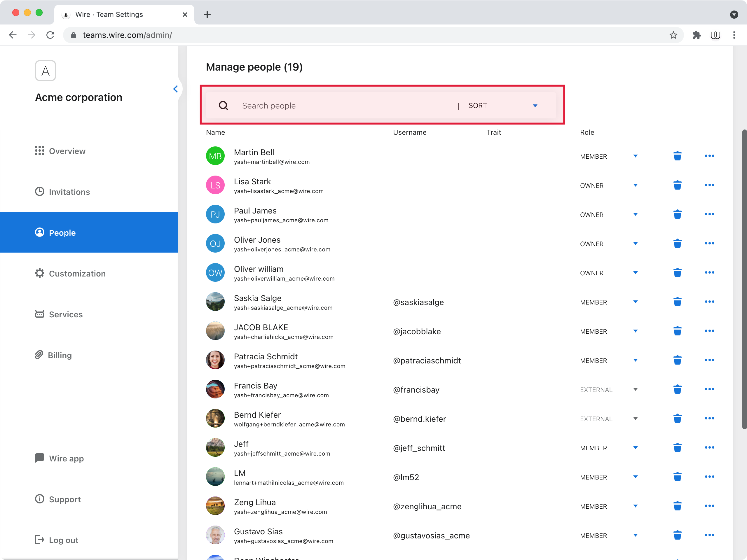747x560 pixels.
Task: Click Patracia Schmidt's profile photo
Action: [x=215, y=360]
